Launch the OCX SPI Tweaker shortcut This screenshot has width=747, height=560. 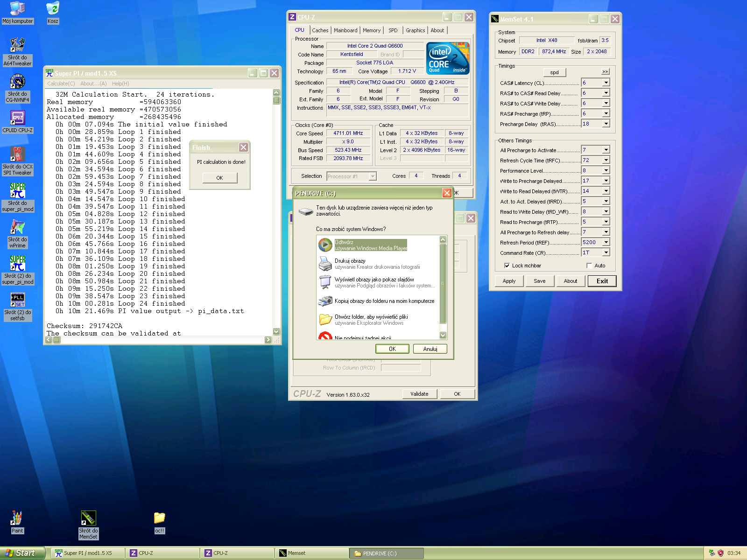tap(17, 161)
